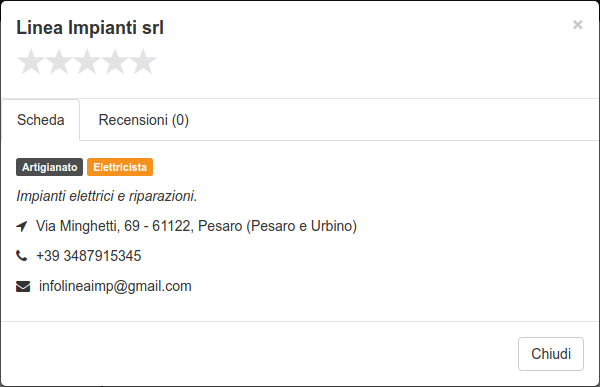Close the dialog with the X icon
This screenshot has height=387, width=600.
577,25
